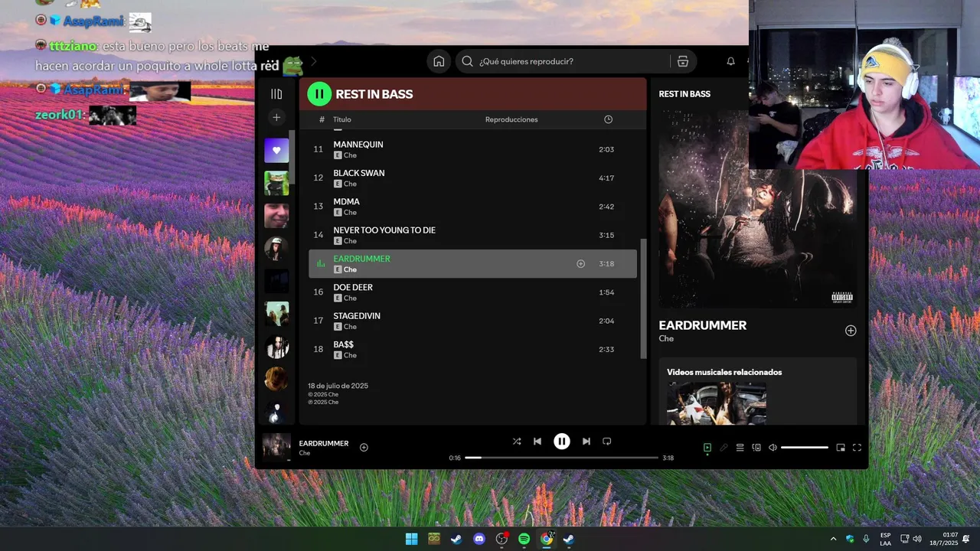Pause the album with the green header button
980x551 pixels.
click(x=319, y=94)
